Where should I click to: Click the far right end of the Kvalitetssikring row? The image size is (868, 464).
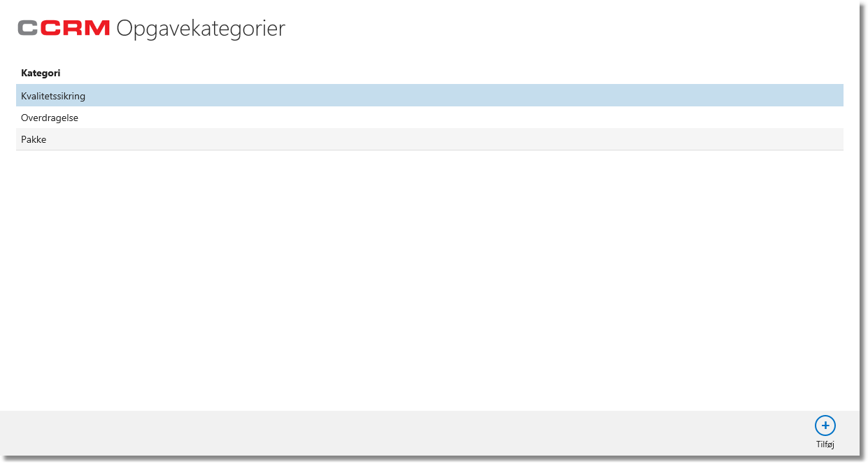pos(832,95)
